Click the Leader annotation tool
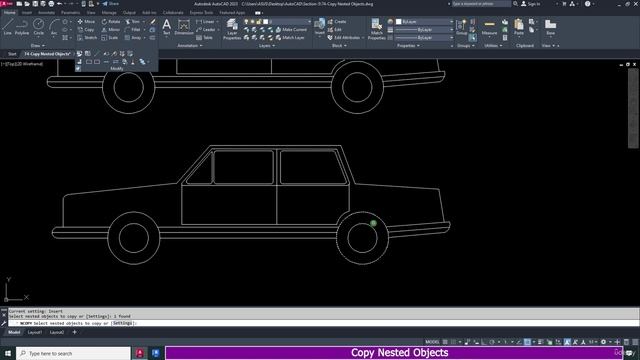The image size is (640, 360). [x=205, y=30]
